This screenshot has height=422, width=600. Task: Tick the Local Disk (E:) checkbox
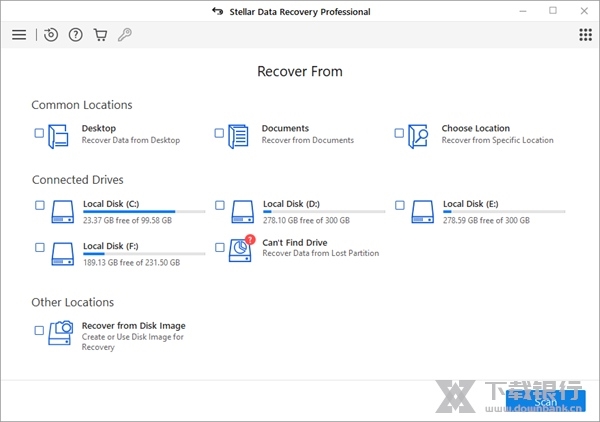(399, 205)
